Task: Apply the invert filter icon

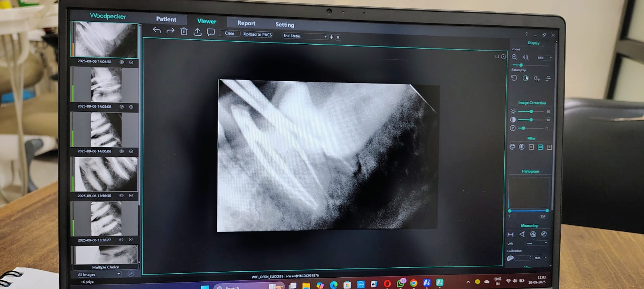Action: (x=522, y=147)
